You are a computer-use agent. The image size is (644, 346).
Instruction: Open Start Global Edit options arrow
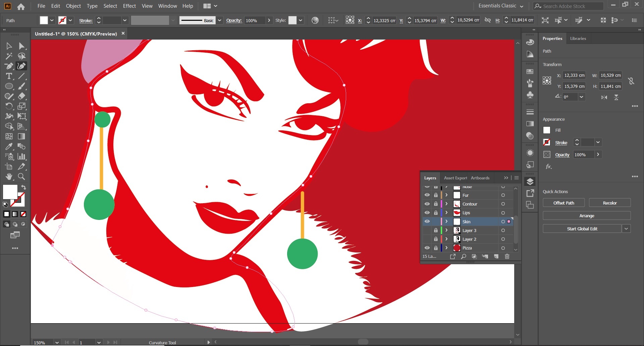pyautogui.click(x=626, y=229)
